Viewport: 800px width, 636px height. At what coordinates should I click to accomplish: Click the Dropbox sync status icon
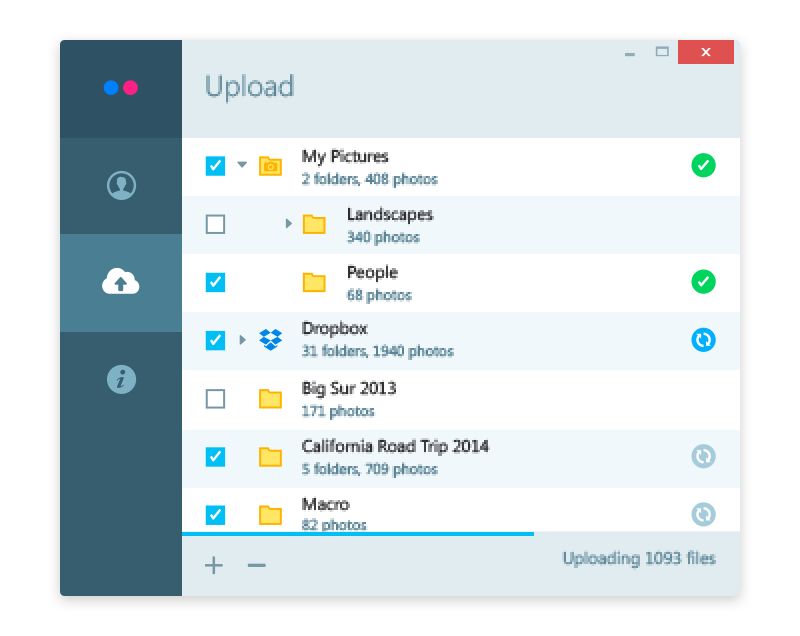click(x=703, y=340)
